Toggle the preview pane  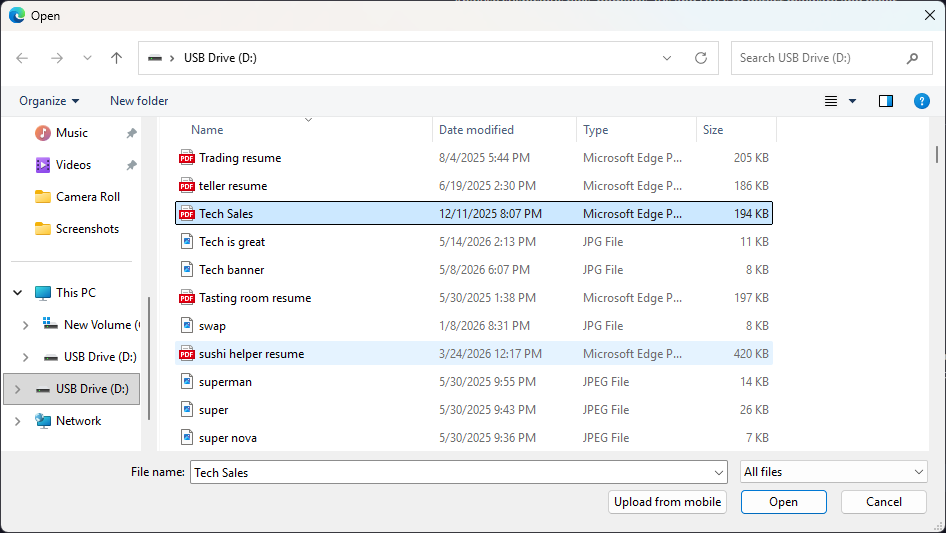[886, 101]
